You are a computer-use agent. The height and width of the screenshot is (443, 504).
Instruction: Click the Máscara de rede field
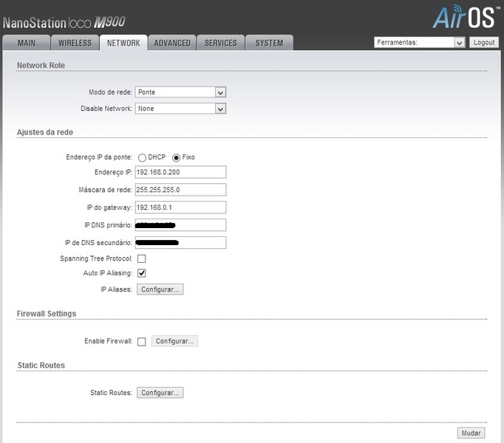[x=180, y=190]
